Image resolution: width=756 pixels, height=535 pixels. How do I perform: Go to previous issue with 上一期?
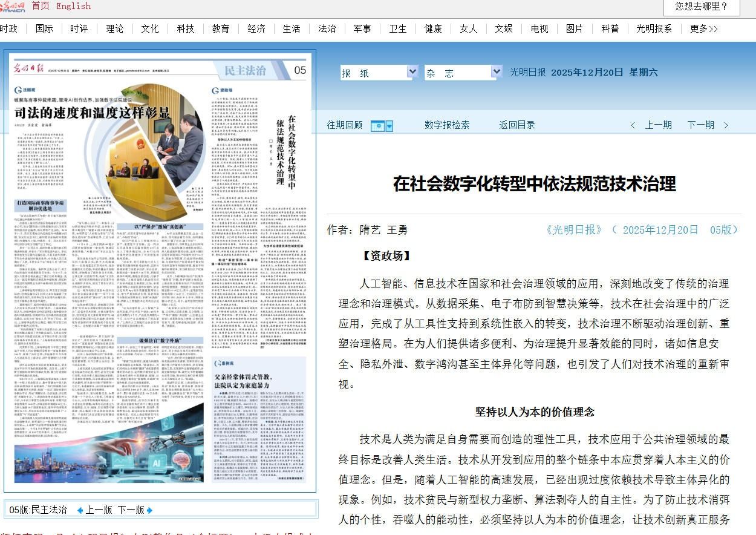pos(658,125)
